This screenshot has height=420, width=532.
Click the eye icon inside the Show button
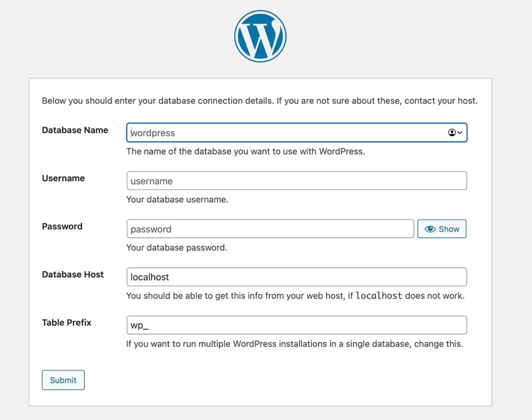point(430,229)
